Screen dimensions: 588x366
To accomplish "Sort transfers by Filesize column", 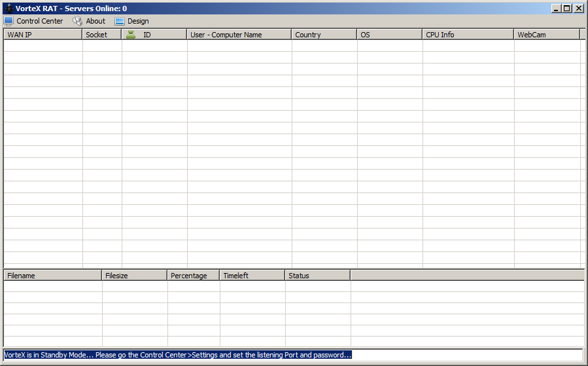I will click(x=134, y=276).
